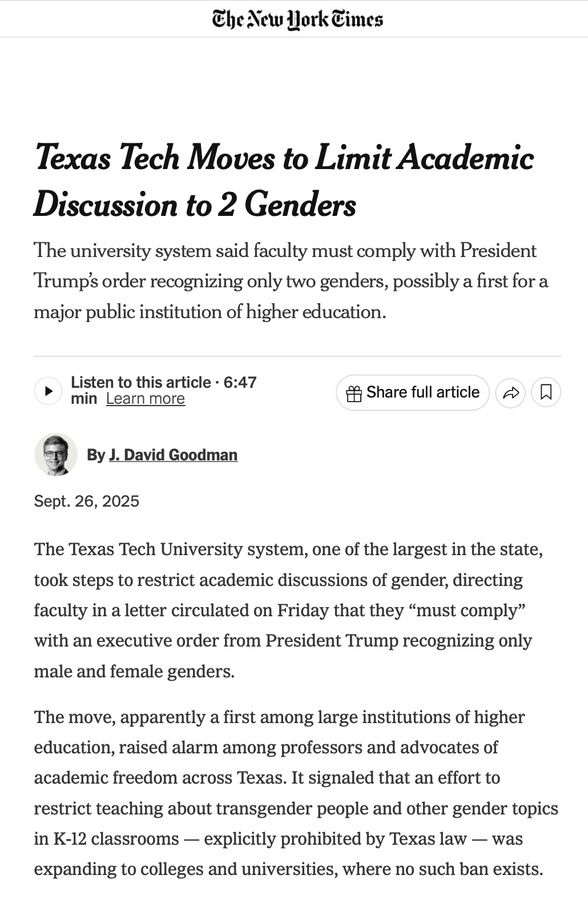Click the gift icon in share button
588x907 pixels.
pos(355,394)
